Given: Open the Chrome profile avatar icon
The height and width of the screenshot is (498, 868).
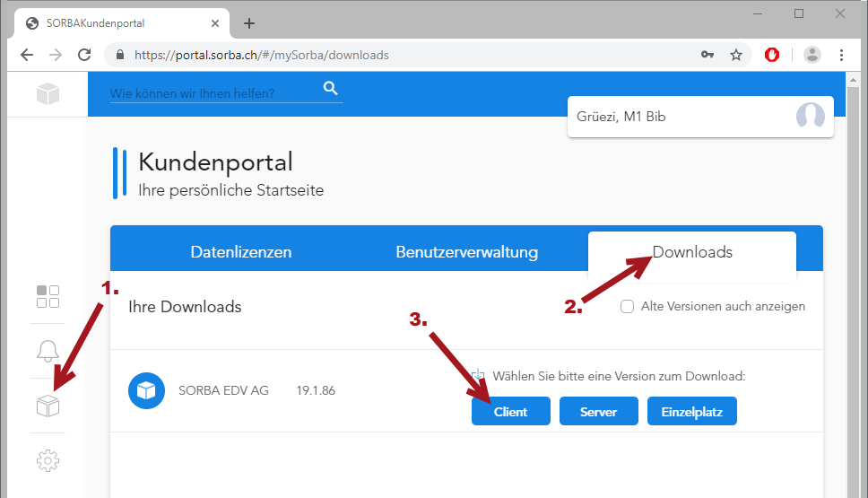Looking at the screenshot, I should click(812, 55).
